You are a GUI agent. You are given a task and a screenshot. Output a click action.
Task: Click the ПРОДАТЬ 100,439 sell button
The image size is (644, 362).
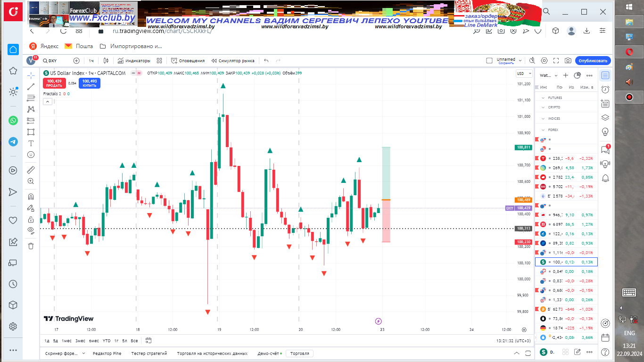click(x=54, y=83)
